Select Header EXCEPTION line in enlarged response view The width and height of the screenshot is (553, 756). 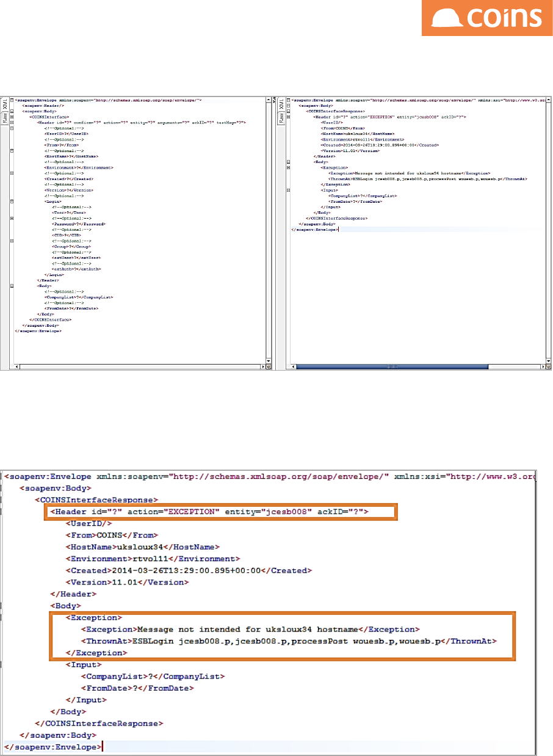click(210, 511)
